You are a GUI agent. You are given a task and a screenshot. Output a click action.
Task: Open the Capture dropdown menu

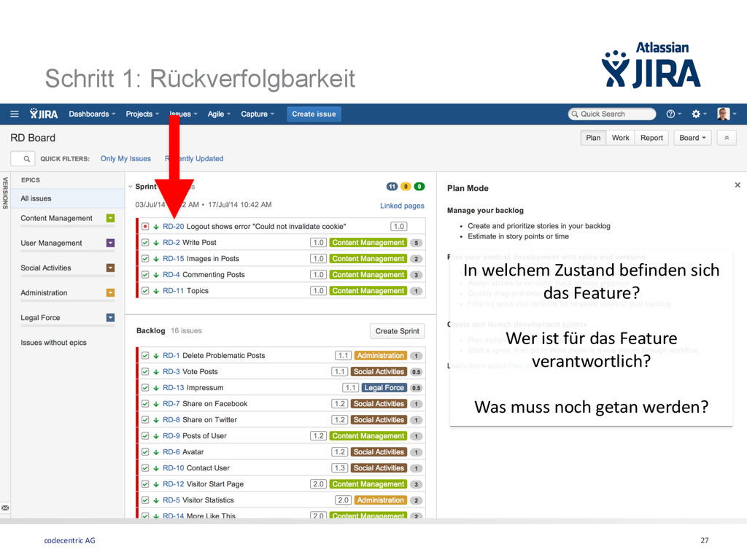(258, 114)
